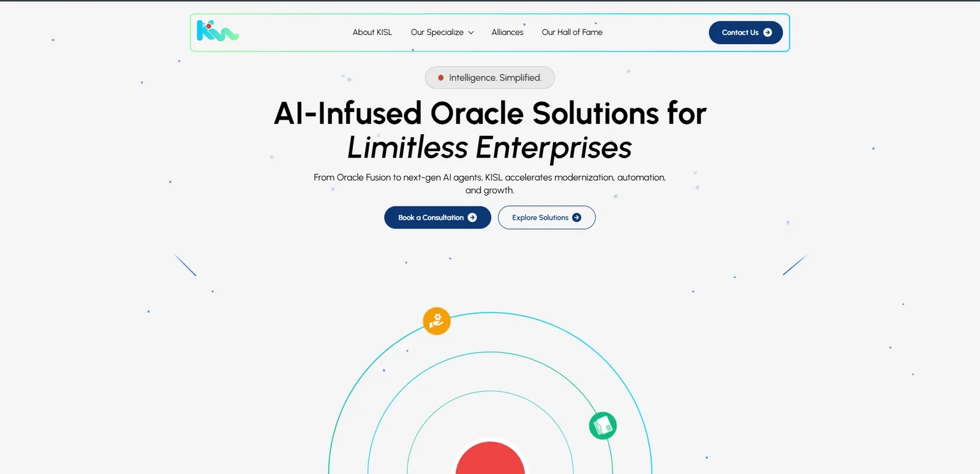Open the About KISL page
The height and width of the screenshot is (474, 980).
(372, 32)
